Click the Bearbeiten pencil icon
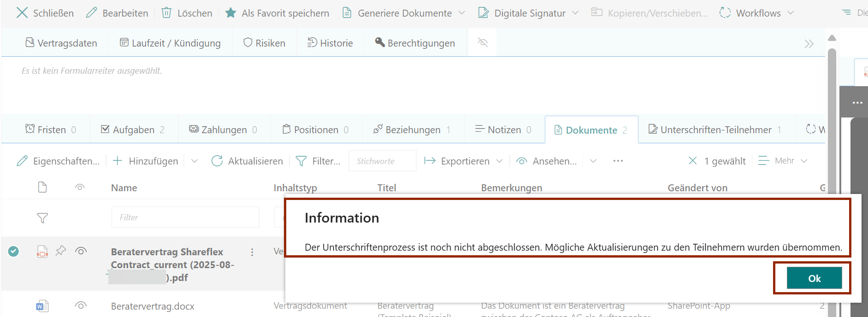This screenshot has height=317, width=868. pos(91,13)
